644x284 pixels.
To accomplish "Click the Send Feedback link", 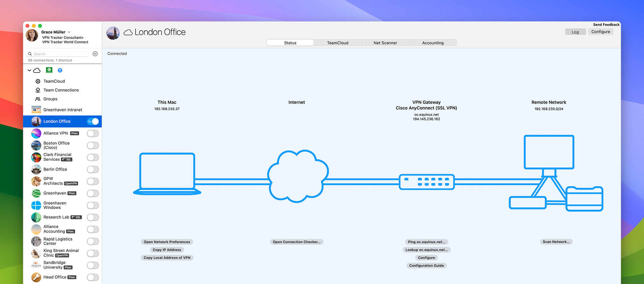I will (x=606, y=25).
